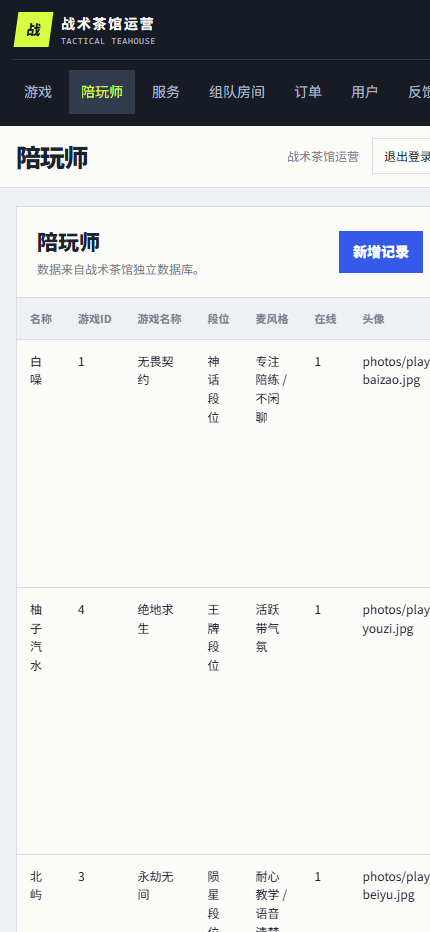This screenshot has width=430, height=932.
Task: Select the 陪玩师 nav tab
Action: click(x=102, y=92)
